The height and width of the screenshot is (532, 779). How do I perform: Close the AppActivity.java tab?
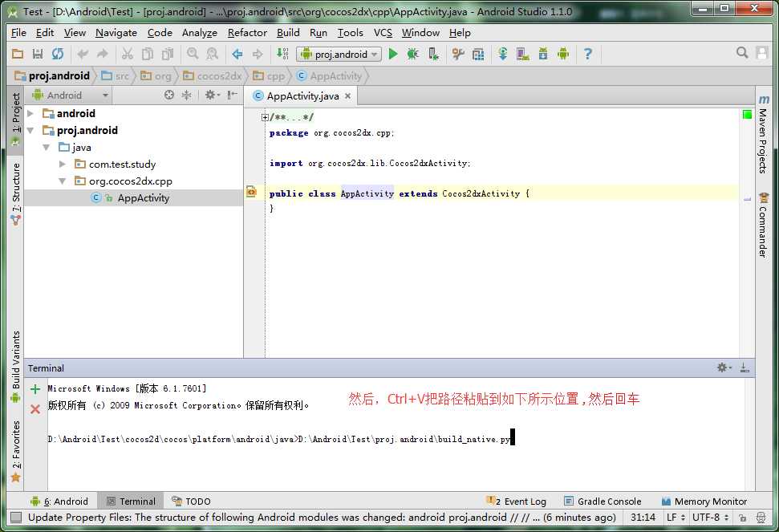(x=347, y=95)
